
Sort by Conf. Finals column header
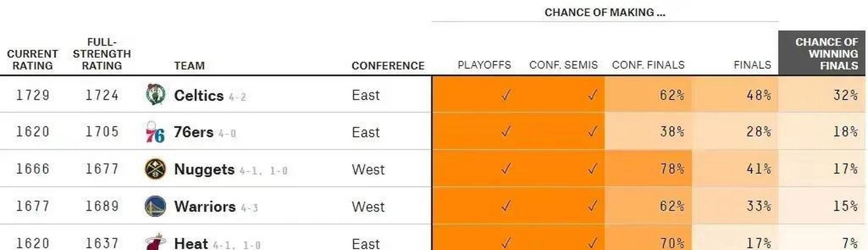coord(648,65)
